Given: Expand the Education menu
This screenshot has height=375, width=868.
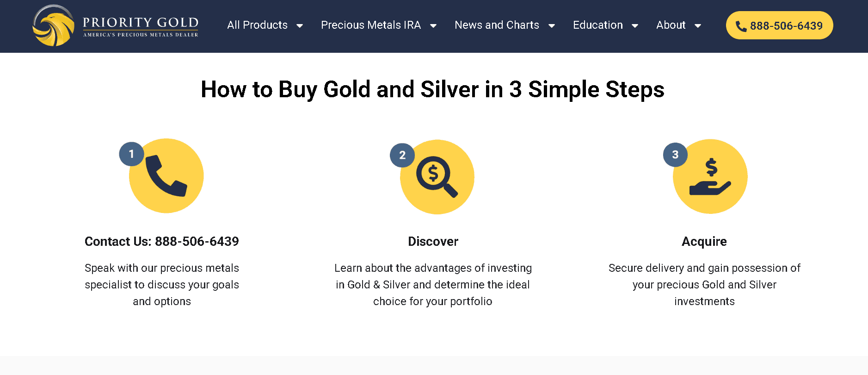Looking at the screenshot, I should coord(635,26).
